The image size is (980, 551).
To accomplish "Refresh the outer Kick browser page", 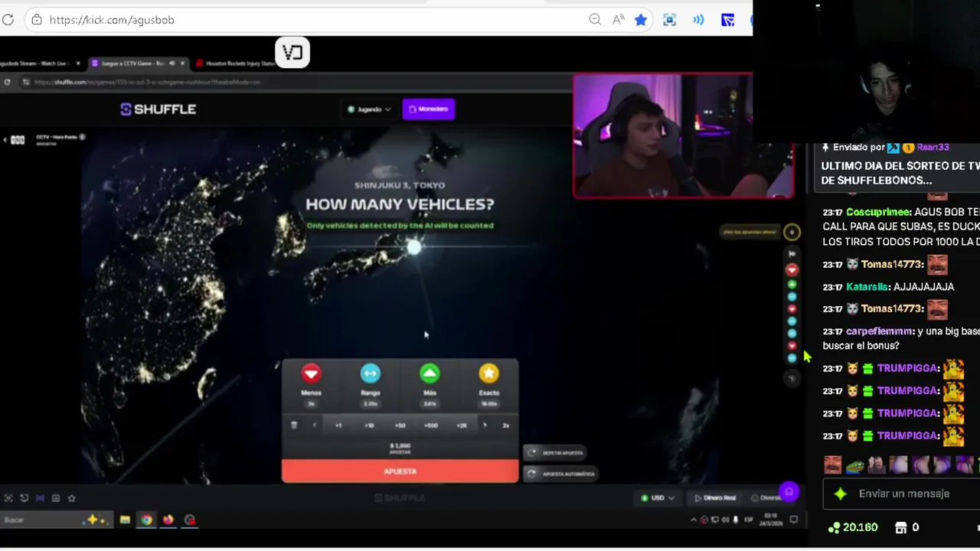I will [8, 20].
